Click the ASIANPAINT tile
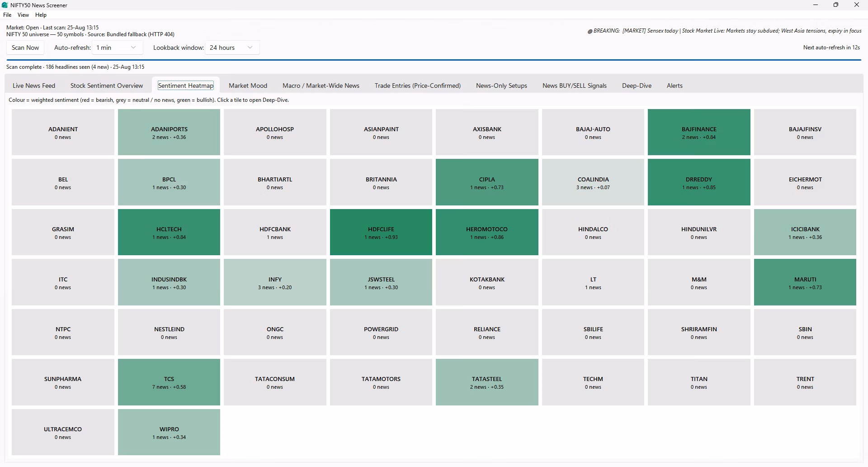 point(381,132)
